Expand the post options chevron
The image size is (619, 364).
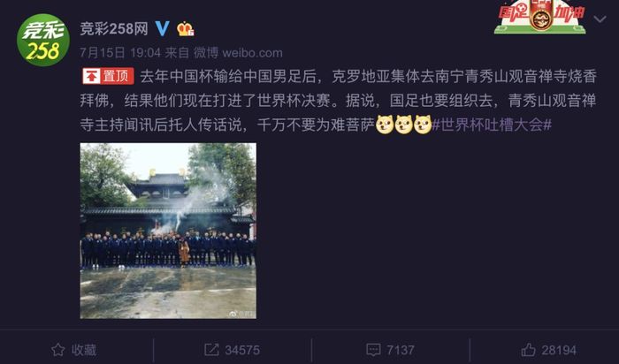tap(600, 19)
